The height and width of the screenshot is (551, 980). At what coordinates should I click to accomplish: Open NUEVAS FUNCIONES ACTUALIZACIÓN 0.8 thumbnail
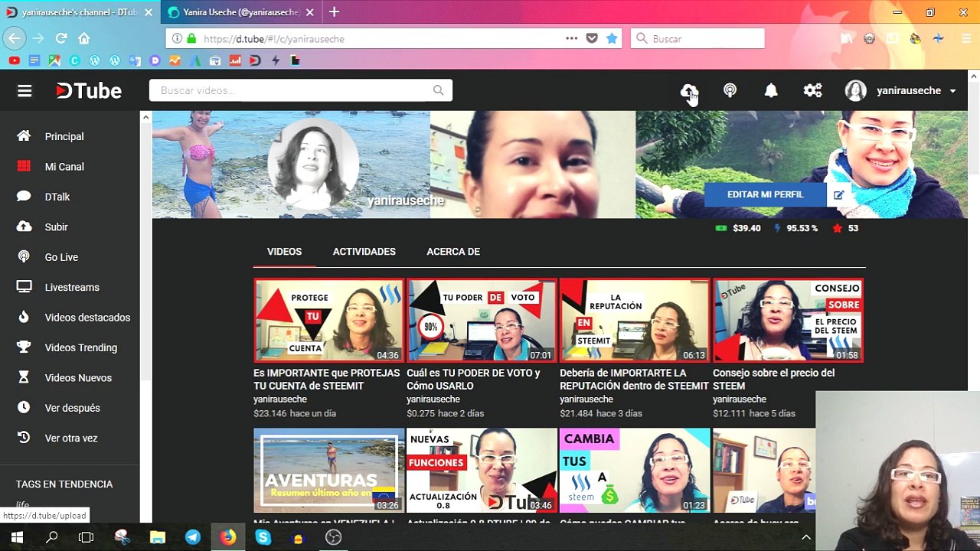[482, 471]
